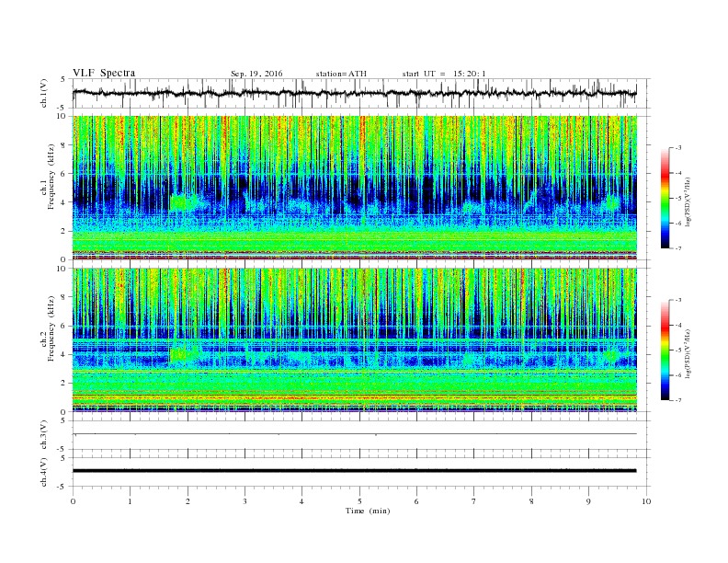The height and width of the screenshot is (563, 728).
Task: Click time axis tick label "10"
Action: click(x=646, y=501)
